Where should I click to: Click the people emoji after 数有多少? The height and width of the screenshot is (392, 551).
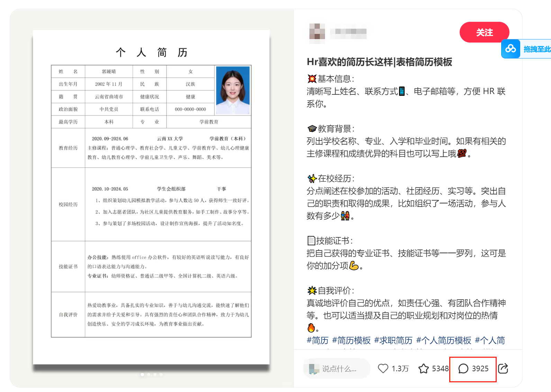click(345, 216)
